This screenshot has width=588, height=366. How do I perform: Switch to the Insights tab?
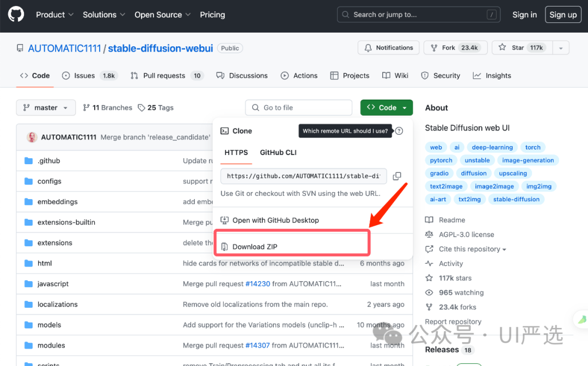click(x=492, y=76)
